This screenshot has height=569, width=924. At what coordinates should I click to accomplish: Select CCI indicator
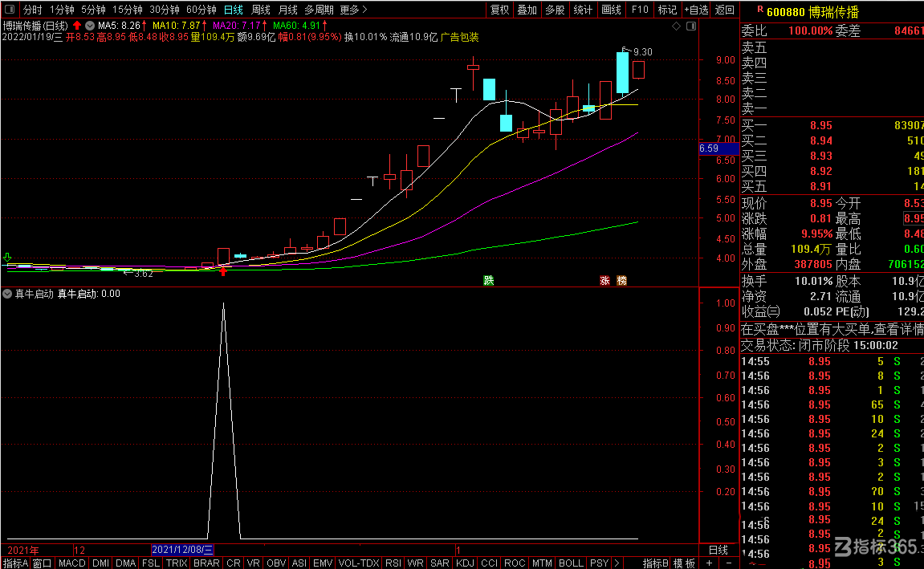click(x=489, y=563)
